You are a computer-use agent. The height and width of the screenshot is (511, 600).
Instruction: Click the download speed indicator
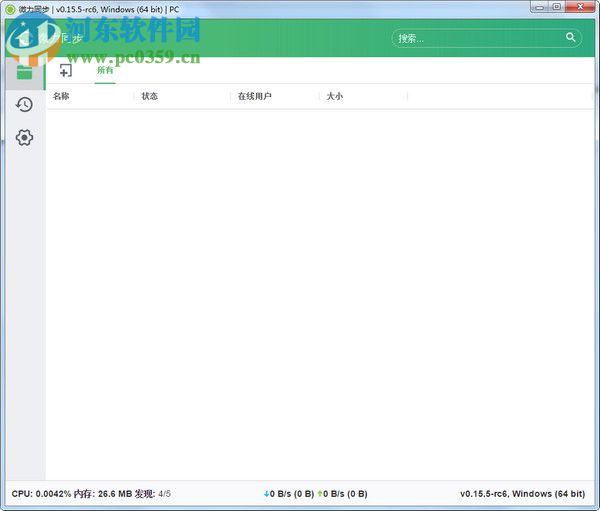(x=289, y=494)
